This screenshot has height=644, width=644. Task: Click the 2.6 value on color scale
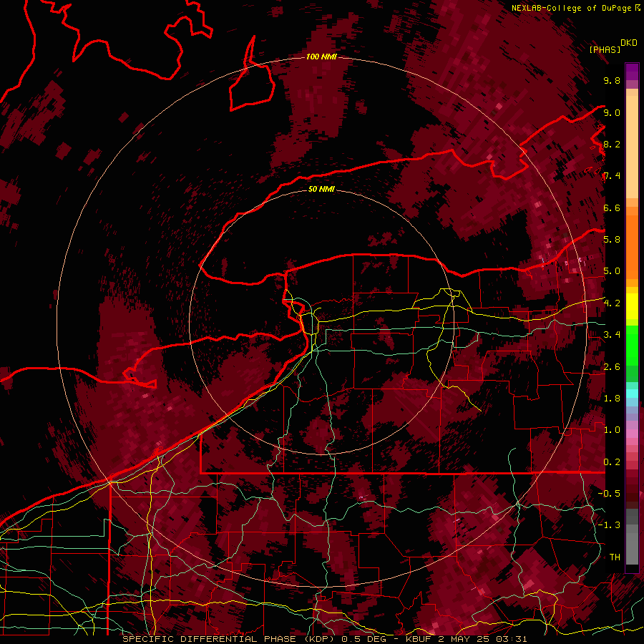tap(612, 367)
